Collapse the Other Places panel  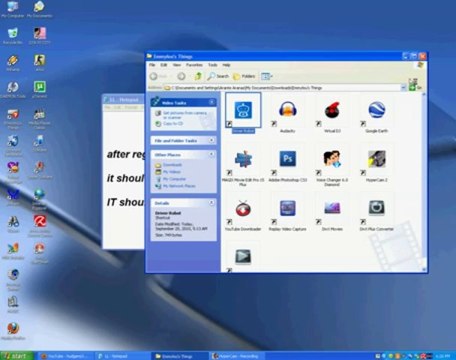212,154
